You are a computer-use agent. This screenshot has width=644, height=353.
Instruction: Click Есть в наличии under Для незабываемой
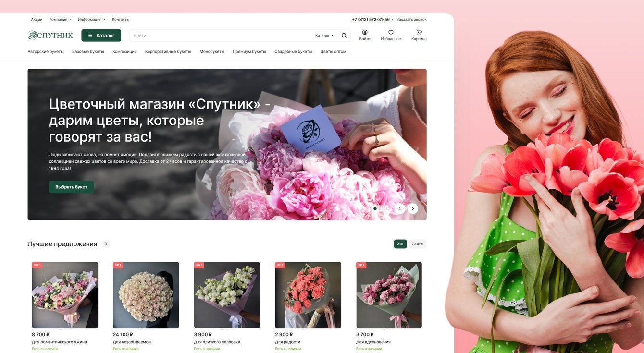[x=126, y=349]
